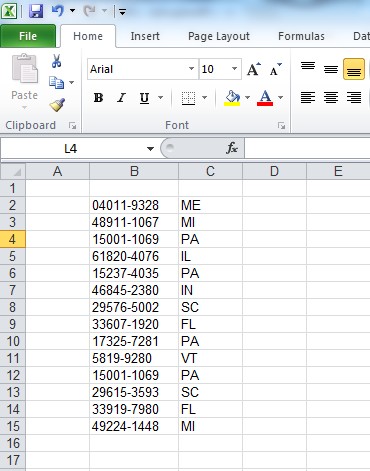Activate the Format Painter brush
This screenshot has width=370, height=471.
[x=57, y=104]
